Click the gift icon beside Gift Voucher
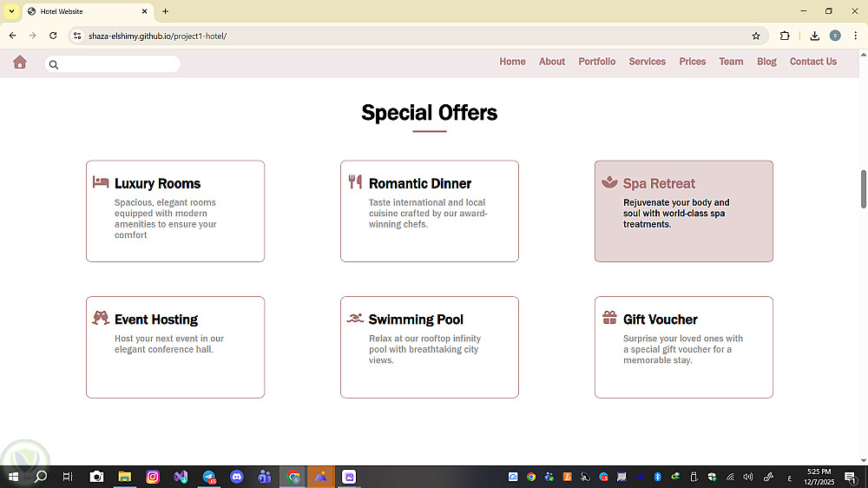The height and width of the screenshot is (488, 868). click(609, 318)
